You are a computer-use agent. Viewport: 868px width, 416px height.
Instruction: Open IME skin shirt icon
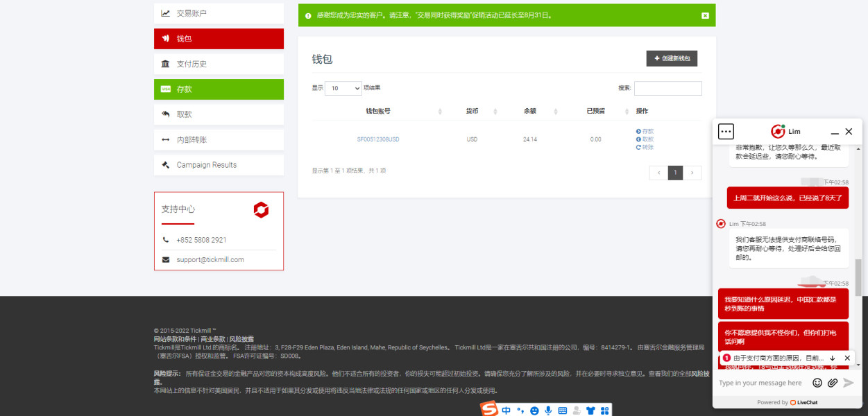590,410
